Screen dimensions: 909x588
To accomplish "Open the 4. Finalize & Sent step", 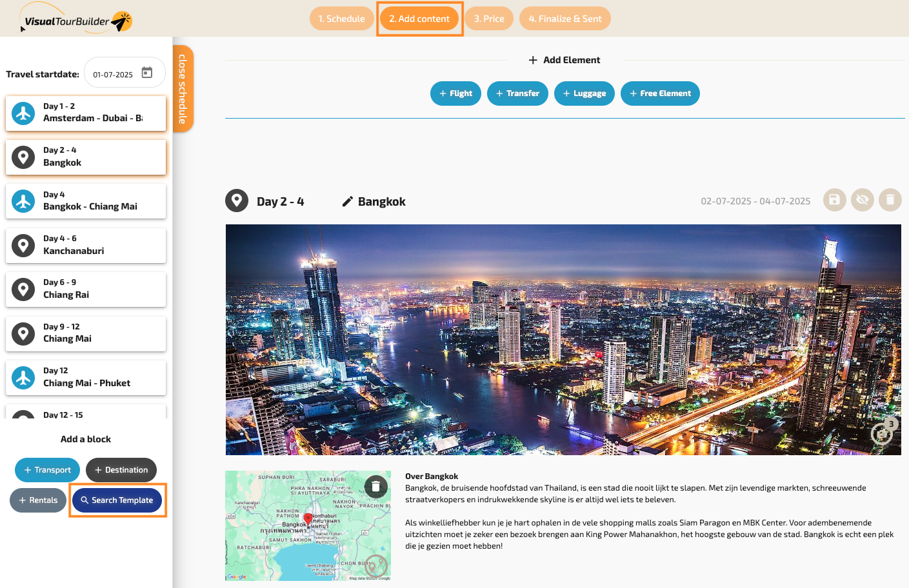I will (x=565, y=19).
